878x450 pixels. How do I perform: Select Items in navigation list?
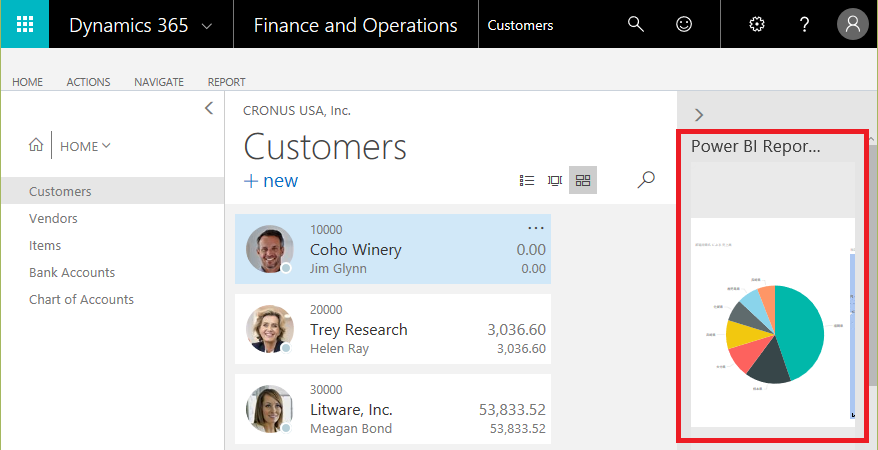click(x=45, y=245)
